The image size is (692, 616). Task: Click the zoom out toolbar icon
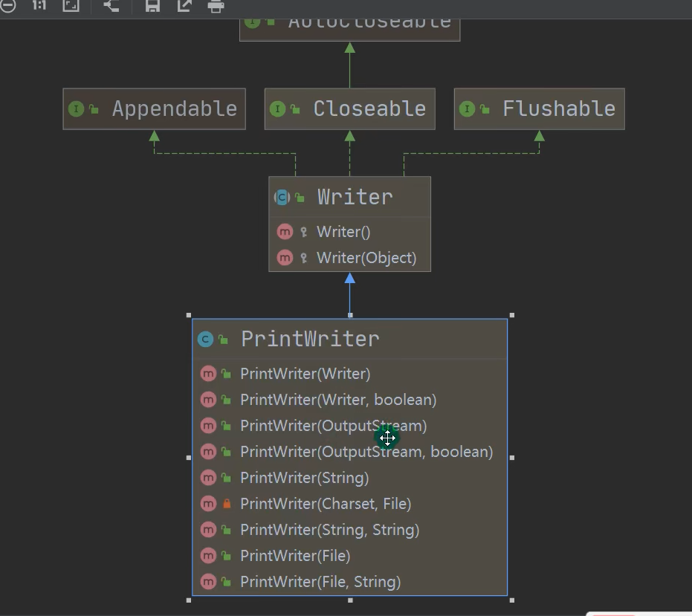(x=7, y=6)
